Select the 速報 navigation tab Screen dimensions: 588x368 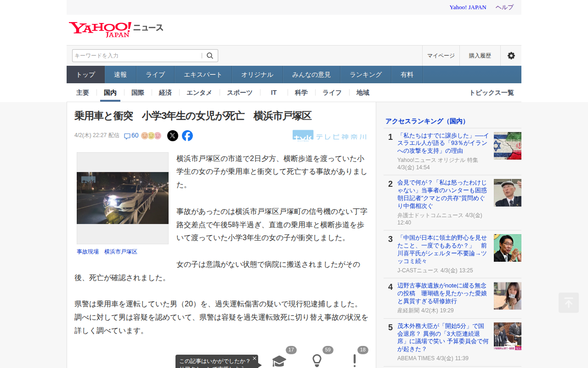pyautogui.click(x=120, y=75)
